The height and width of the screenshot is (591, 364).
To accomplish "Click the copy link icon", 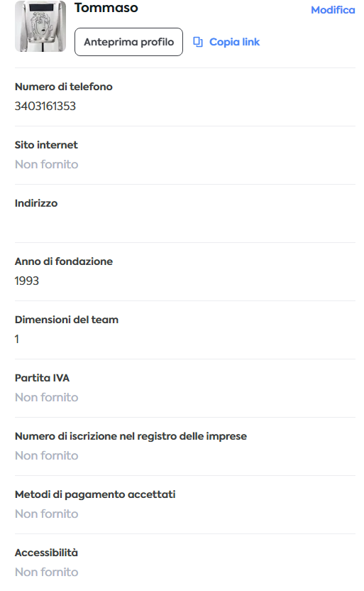I will coord(198,42).
